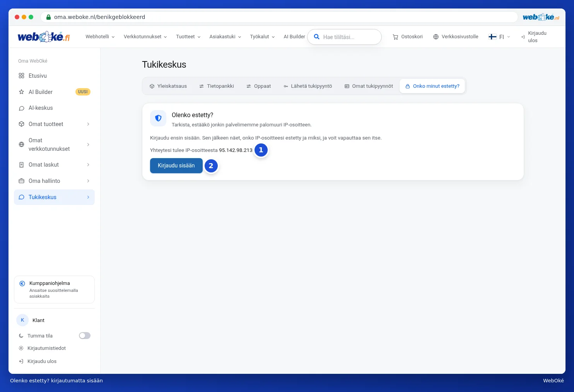This screenshot has width=574, height=392.
Task: Click the UUSI badge next to AI Builder
Action: (83, 92)
